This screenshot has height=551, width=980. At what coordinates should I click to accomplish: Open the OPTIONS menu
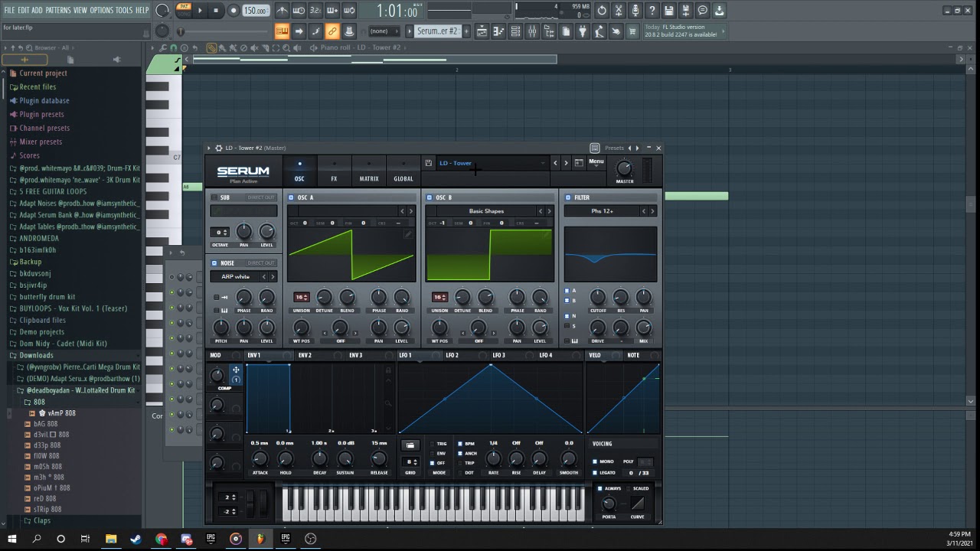(x=101, y=10)
